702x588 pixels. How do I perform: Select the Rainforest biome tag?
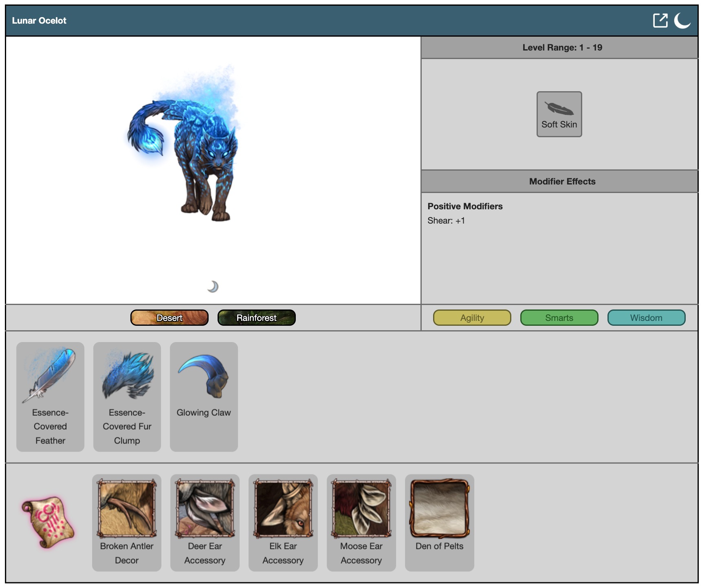(x=256, y=318)
